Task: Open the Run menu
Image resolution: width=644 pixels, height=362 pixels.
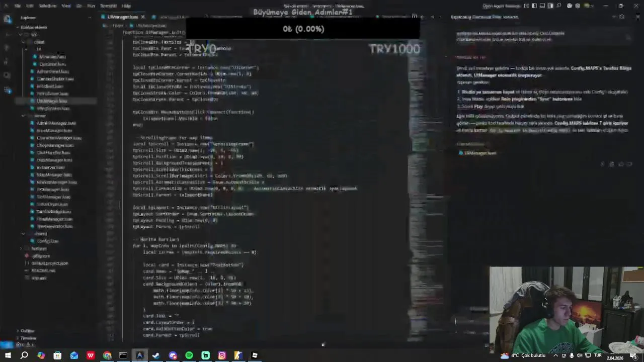Action: click(x=91, y=6)
